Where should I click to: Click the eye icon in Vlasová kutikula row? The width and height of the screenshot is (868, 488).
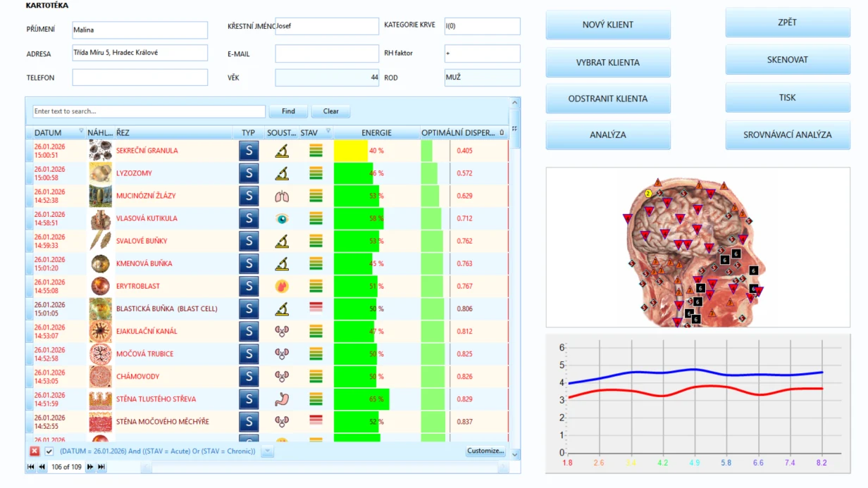(x=282, y=218)
